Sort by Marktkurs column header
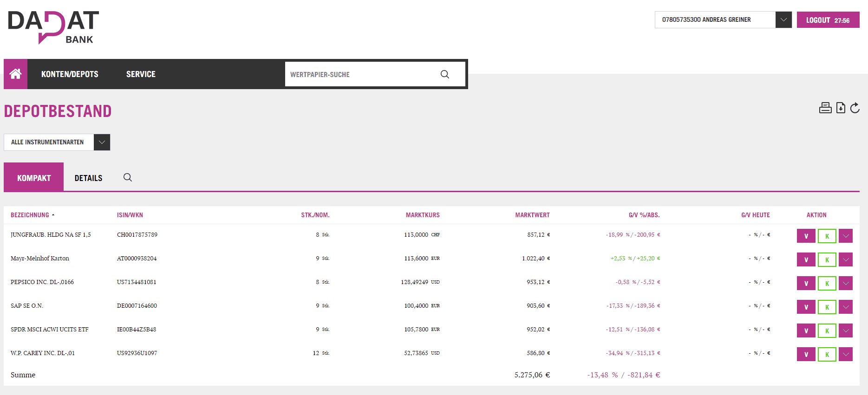This screenshot has width=868, height=395. (423, 215)
